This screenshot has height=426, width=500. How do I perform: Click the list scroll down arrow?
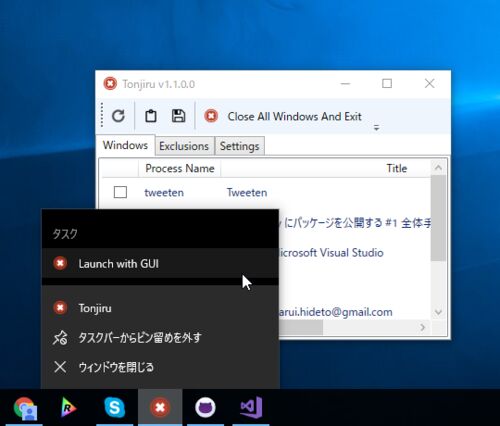tap(438, 312)
